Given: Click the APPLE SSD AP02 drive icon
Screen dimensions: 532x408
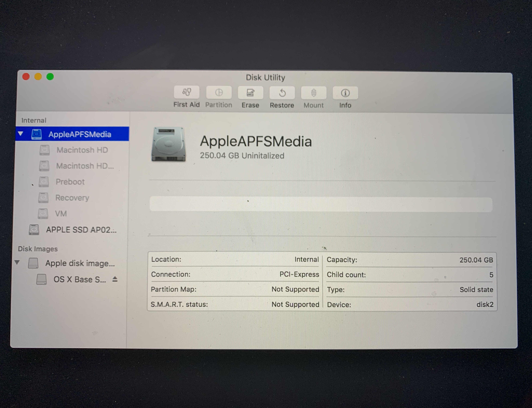Looking at the screenshot, I should click(34, 230).
